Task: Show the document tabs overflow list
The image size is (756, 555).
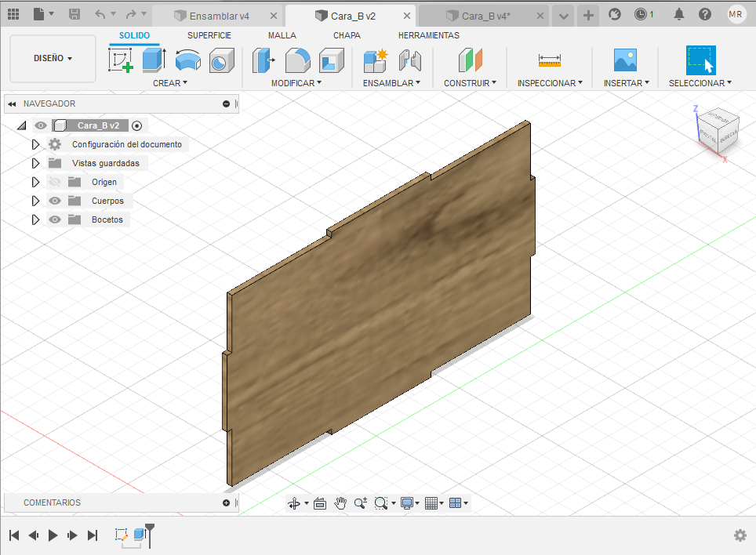Action: (x=563, y=16)
